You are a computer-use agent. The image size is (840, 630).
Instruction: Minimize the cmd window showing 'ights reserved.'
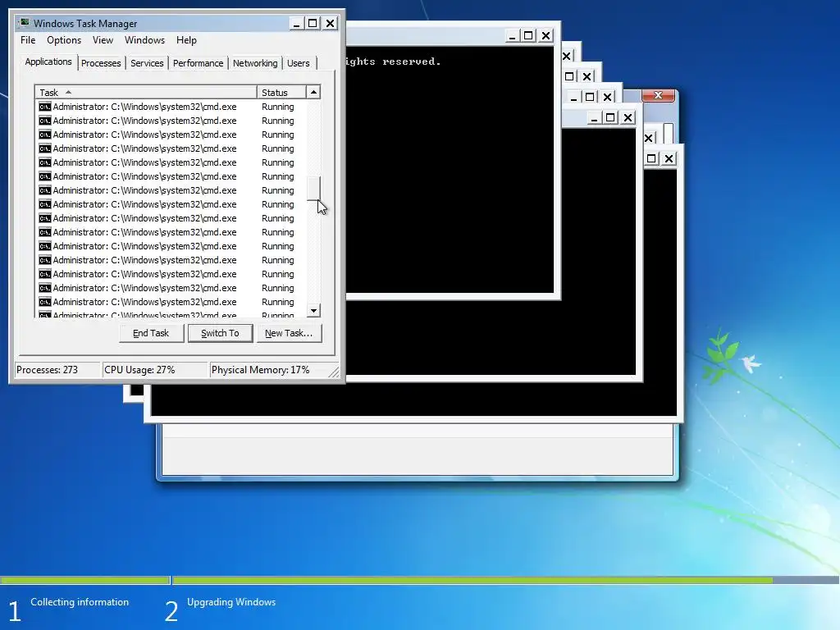tap(512, 35)
